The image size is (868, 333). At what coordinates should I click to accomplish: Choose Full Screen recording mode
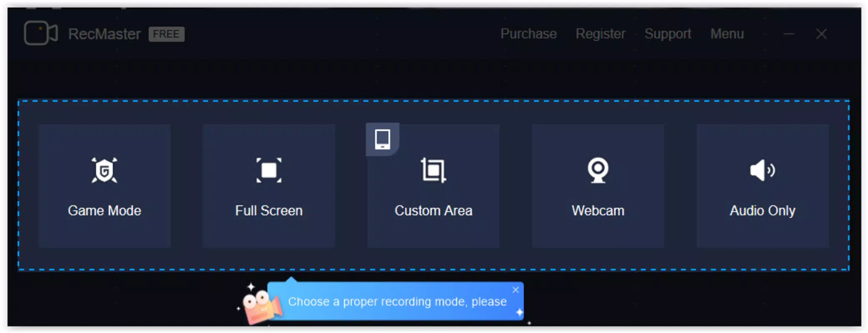[269, 186]
